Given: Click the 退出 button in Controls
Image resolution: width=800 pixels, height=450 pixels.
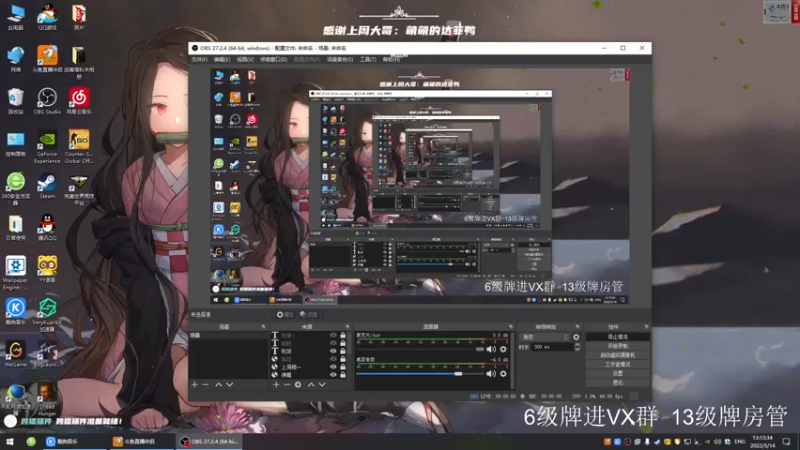Looking at the screenshot, I should click(617, 383).
